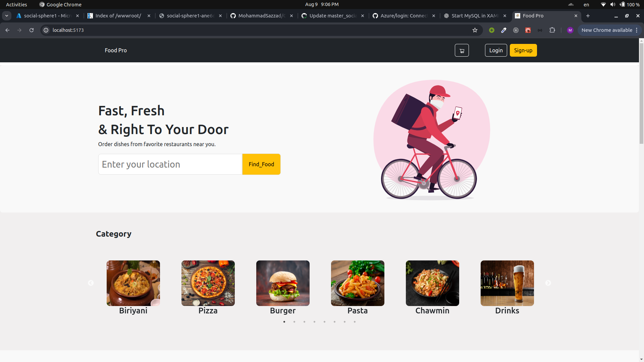The width and height of the screenshot is (644, 362).
Task: Select the sixth carousel pagination dot
Action: pyautogui.click(x=334, y=322)
